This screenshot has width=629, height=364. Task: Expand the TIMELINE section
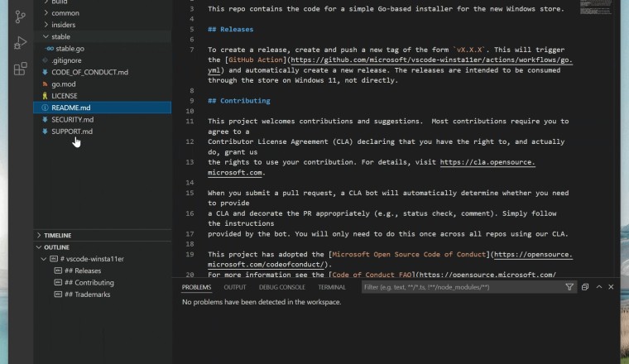[x=39, y=235]
